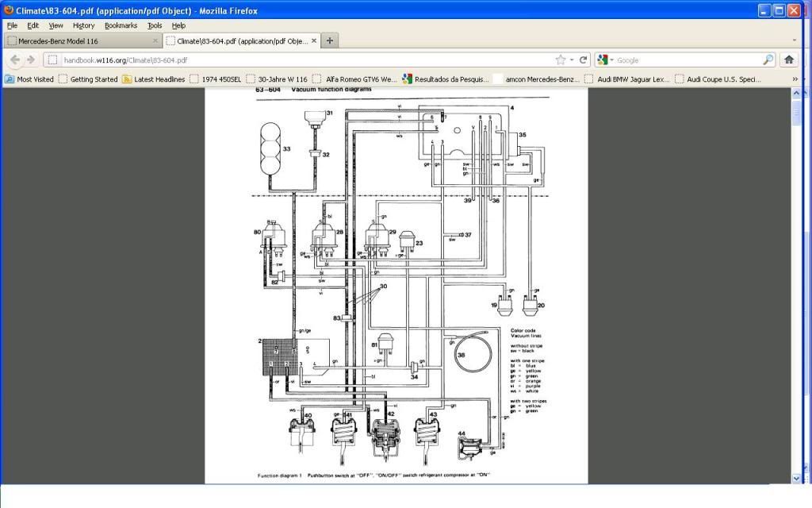Show more bookmarks with the chevron
The height and width of the screenshot is (508, 812).
pyautogui.click(x=795, y=79)
